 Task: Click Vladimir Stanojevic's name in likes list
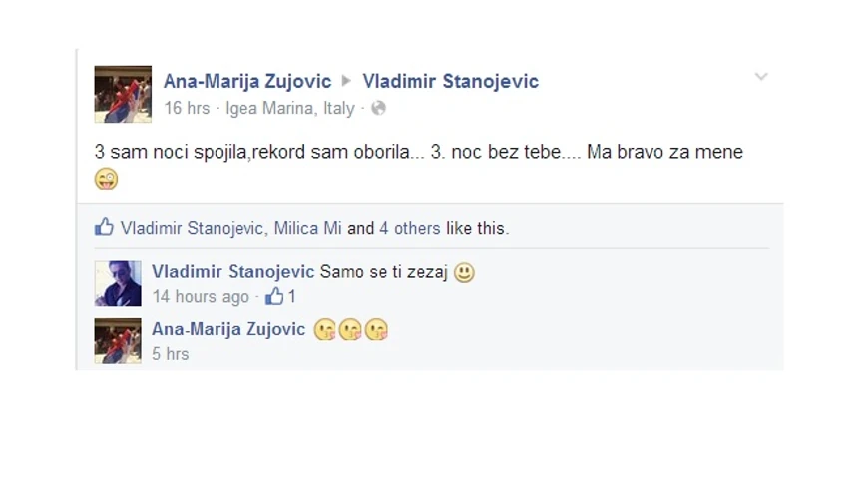click(x=192, y=228)
